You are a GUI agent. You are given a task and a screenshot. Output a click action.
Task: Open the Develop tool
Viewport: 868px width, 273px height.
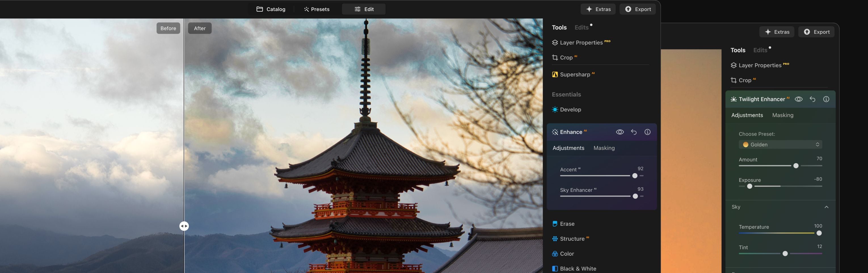(x=566, y=110)
